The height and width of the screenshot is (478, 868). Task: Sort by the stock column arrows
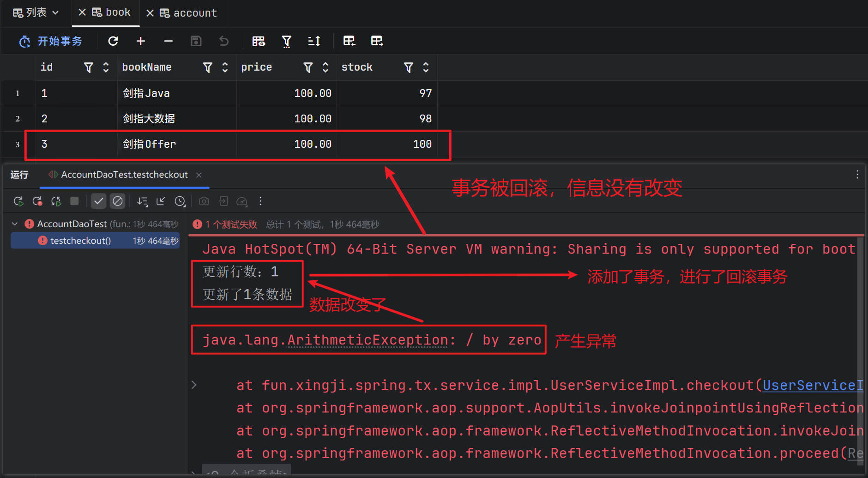pyautogui.click(x=426, y=67)
